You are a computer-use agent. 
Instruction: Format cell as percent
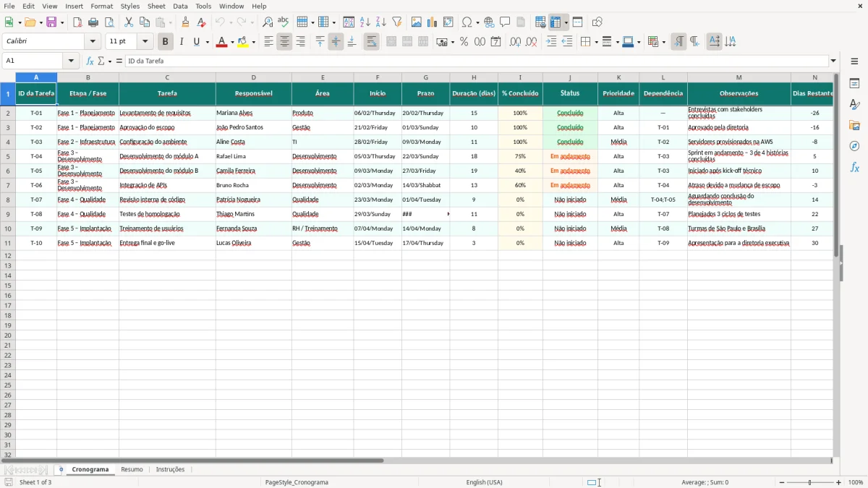pos(464,42)
